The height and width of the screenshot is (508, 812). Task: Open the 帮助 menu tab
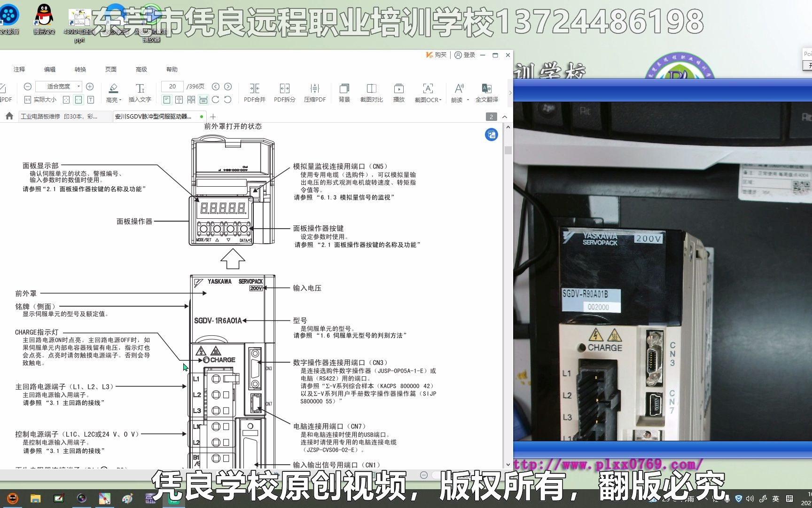[x=172, y=69]
